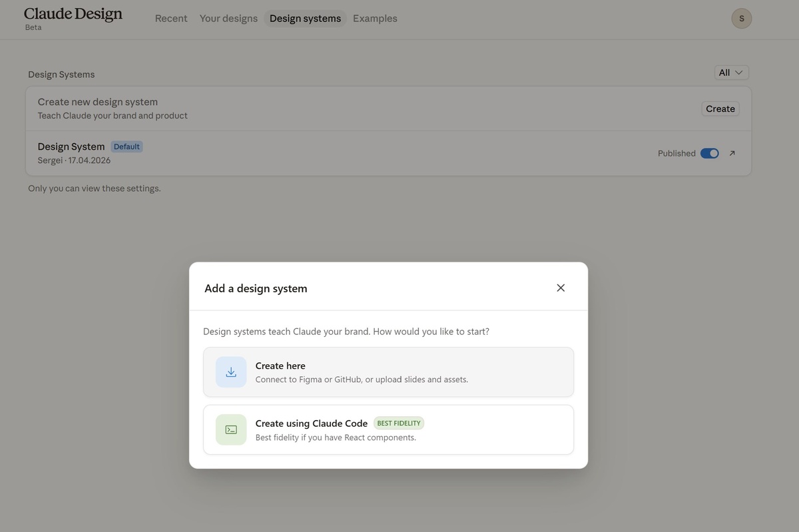
Task: Choose the Create here option
Action: pyautogui.click(x=388, y=372)
